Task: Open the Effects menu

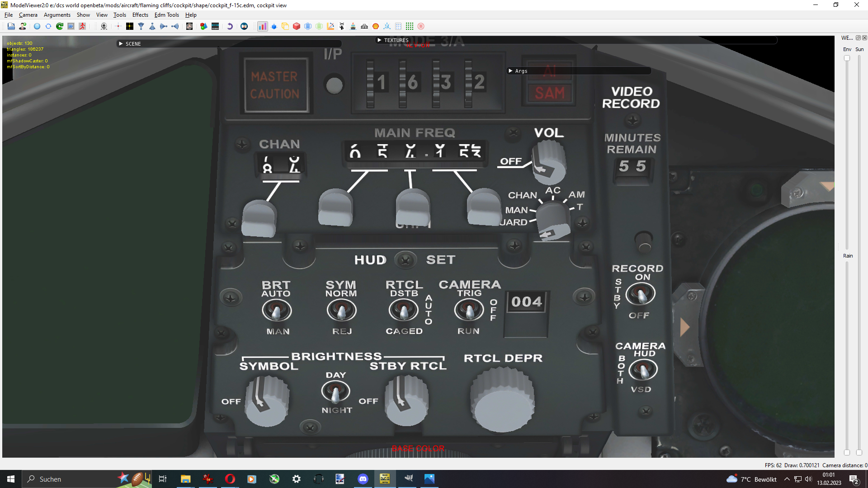Action: click(140, 15)
